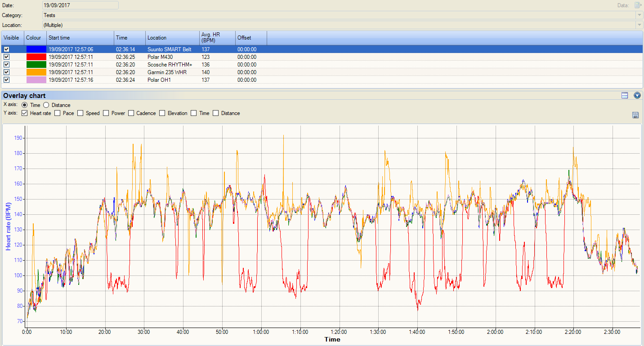Click the Date field showing 19/09/2017

(80, 5)
